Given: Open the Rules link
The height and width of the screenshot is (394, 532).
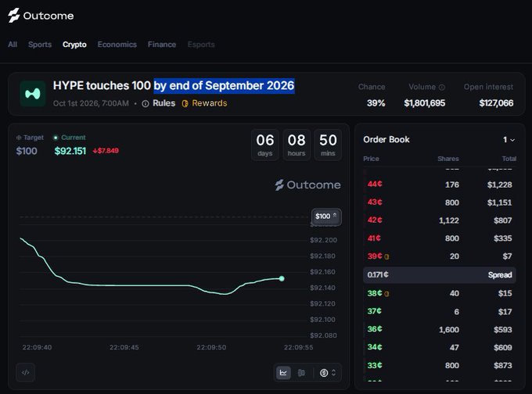Looking at the screenshot, I should 164,103.
